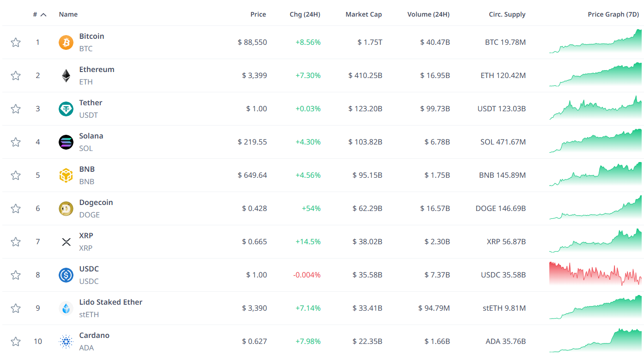Click the Price Graph (7D) header
The width and height of the screenshot is (644, 355).
point(613,14)
